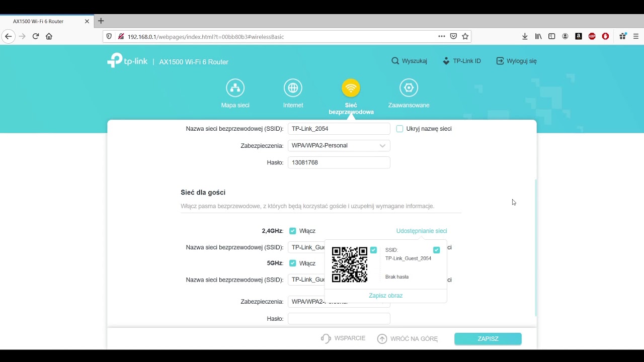Open the What's New gift icon
Image resolution: width=644 pixels, height=362 pixels.
click(623, 36)
